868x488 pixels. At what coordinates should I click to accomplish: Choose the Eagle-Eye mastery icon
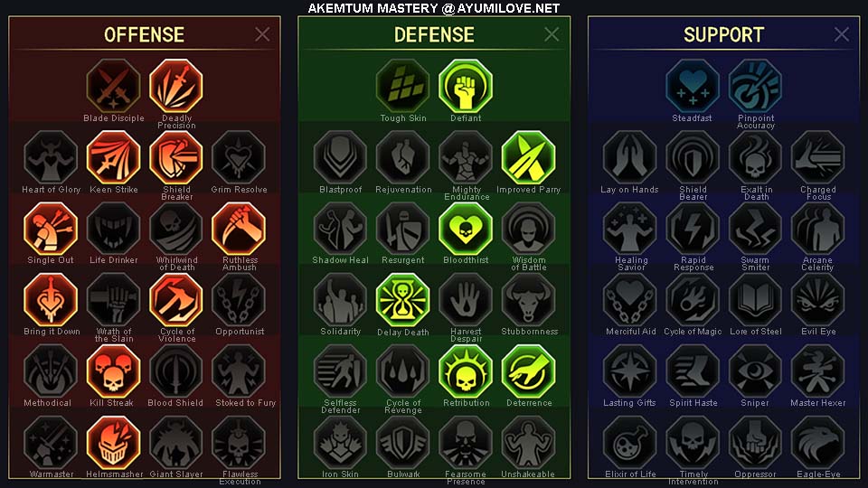(817, 443)
